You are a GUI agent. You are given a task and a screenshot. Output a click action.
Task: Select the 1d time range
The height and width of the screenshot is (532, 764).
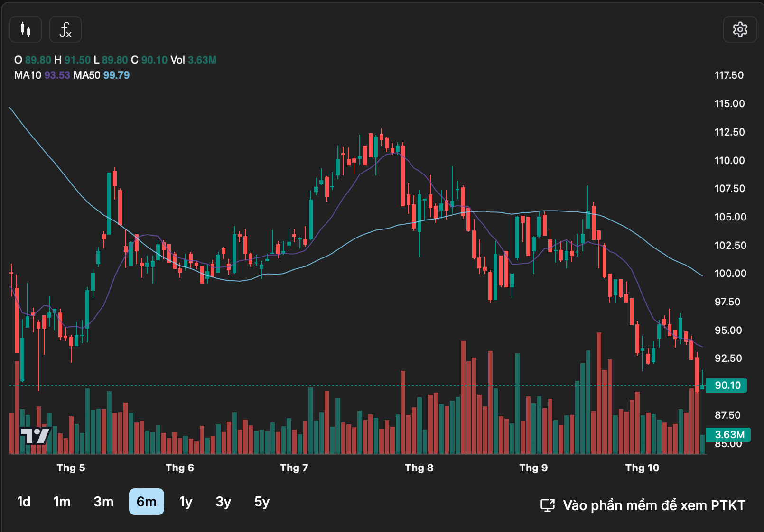point(24,502)
